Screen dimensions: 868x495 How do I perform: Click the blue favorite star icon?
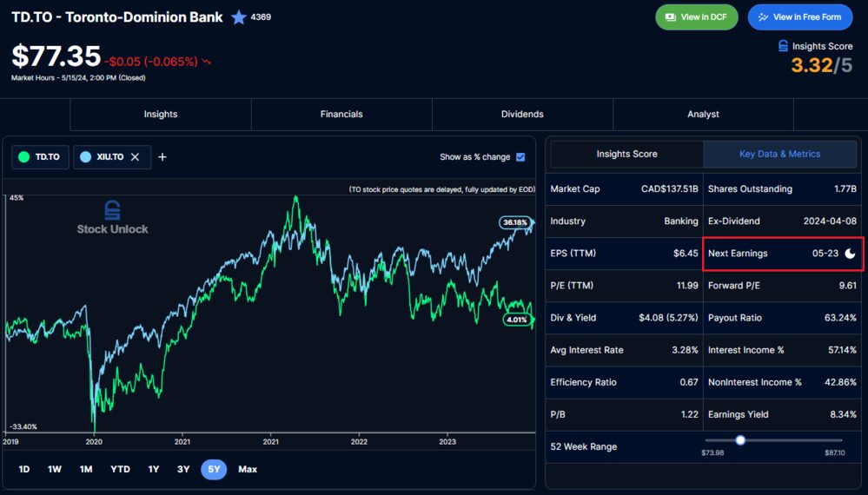tap(239, 17)
